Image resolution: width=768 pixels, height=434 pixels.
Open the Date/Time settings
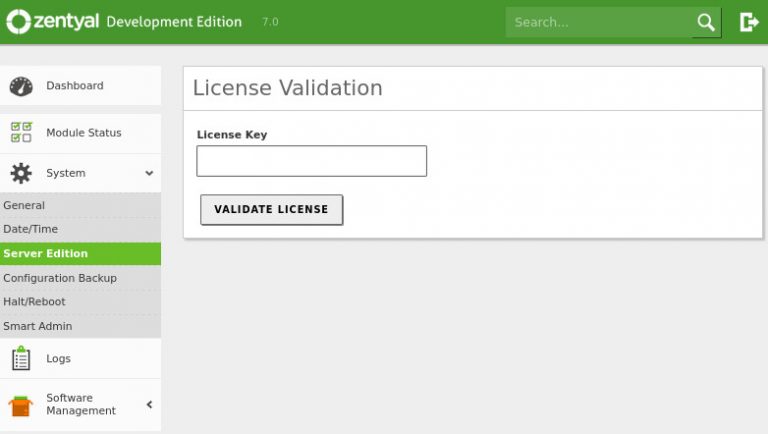(30, 229)
